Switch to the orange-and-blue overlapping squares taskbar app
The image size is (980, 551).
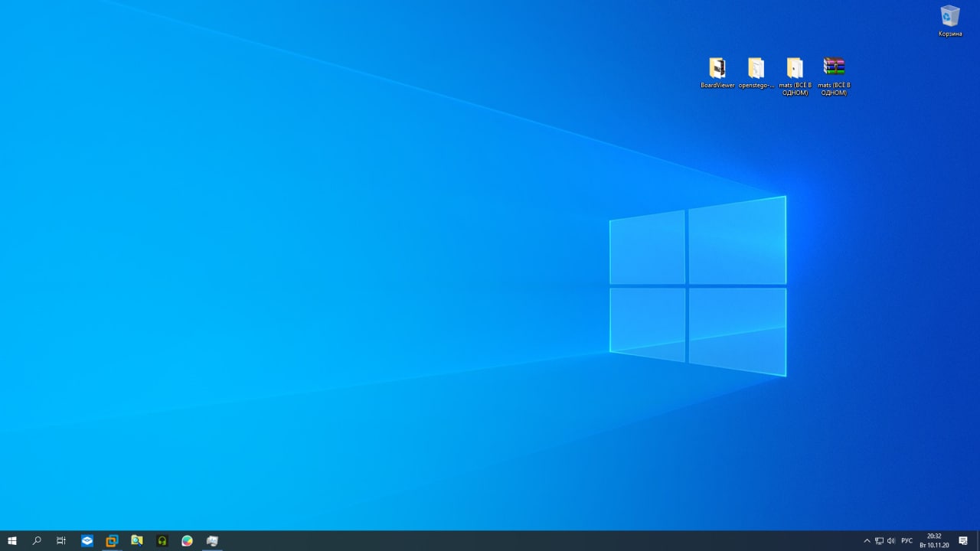coord(112,541)
